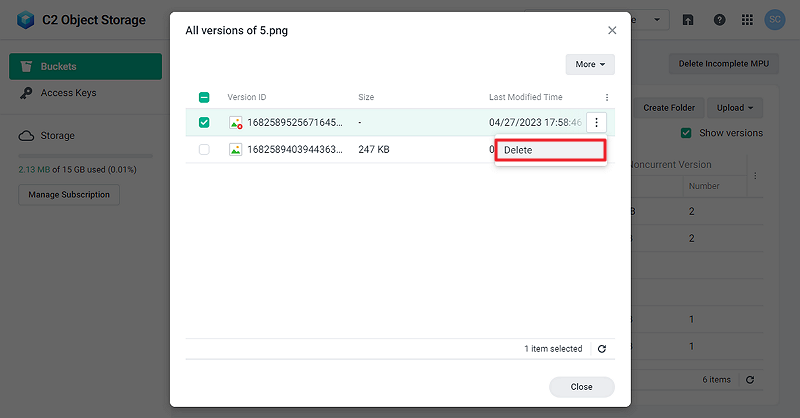Open the SC user avatar menu

774,20
